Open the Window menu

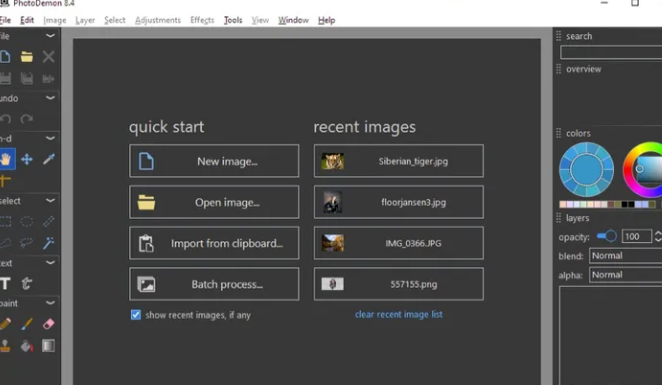[x=293, y=20]
